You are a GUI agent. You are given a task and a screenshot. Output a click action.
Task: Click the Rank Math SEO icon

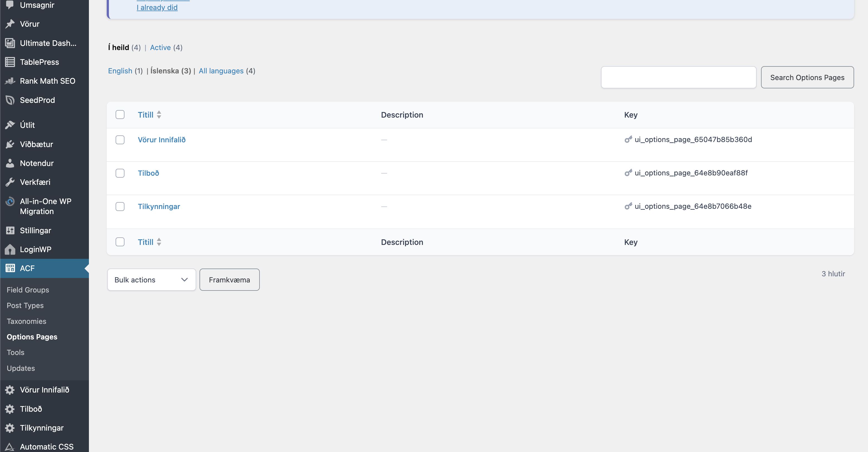(x=10, y=81)
